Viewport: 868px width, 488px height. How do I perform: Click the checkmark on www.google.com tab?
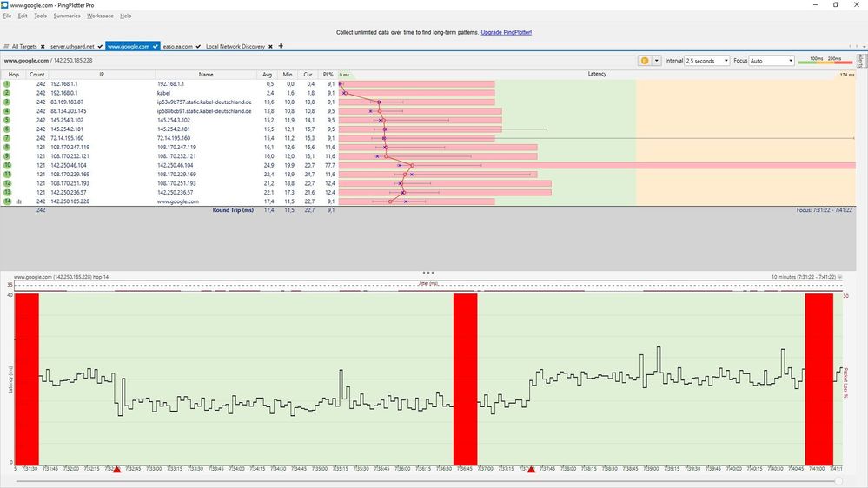155,47
